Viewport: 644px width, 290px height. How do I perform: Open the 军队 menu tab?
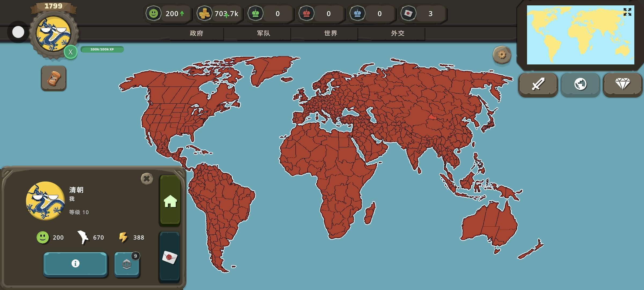point(264,33)
